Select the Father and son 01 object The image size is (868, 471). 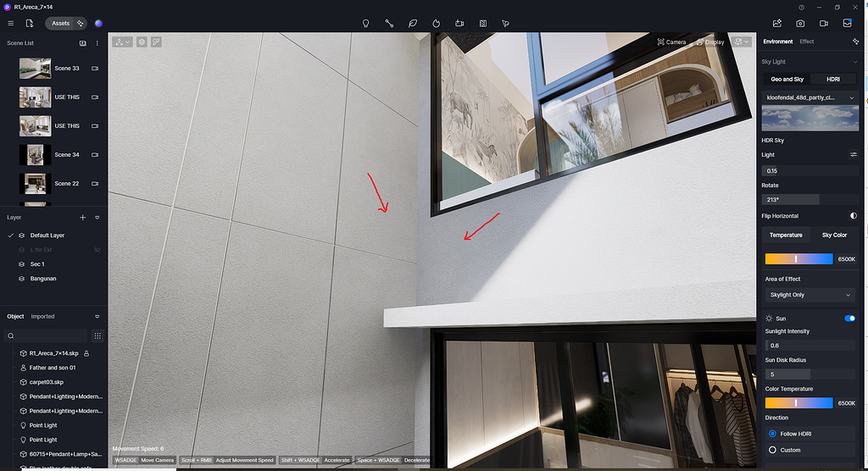click(x=53, y=368)
